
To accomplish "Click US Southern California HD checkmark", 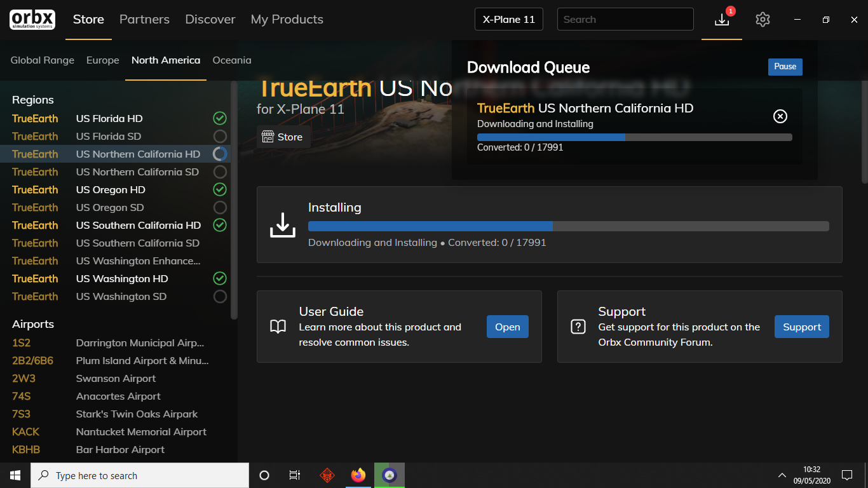I will click(220, 225).
